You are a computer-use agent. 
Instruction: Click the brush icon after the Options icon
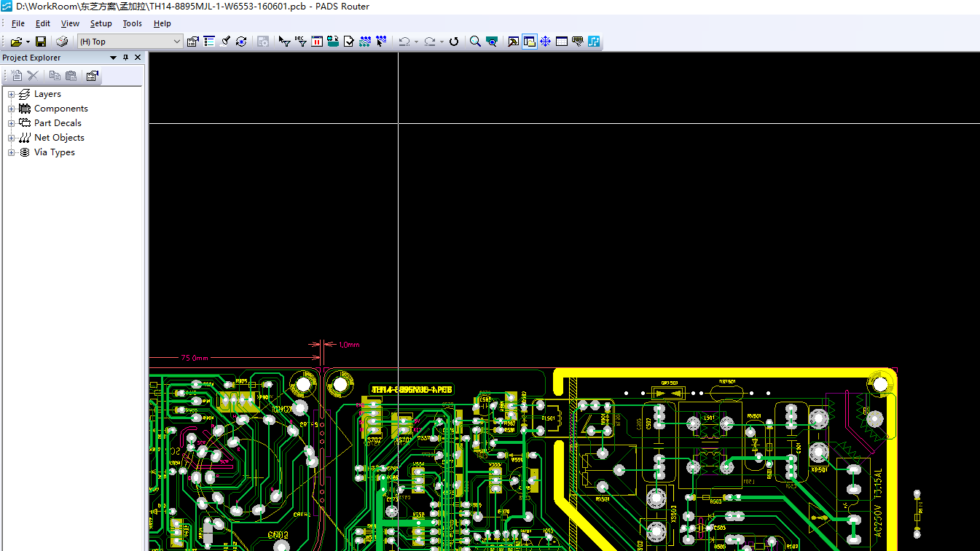coord(225,42)
